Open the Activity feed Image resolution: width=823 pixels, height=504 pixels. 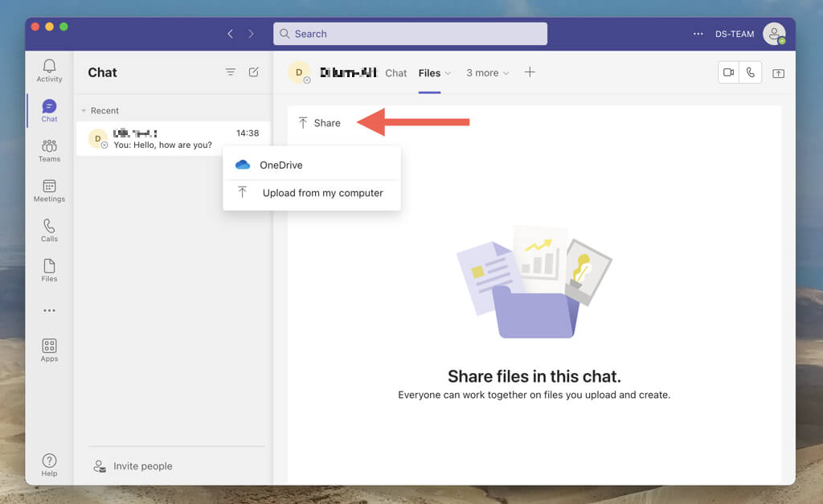tap(49, 71)
